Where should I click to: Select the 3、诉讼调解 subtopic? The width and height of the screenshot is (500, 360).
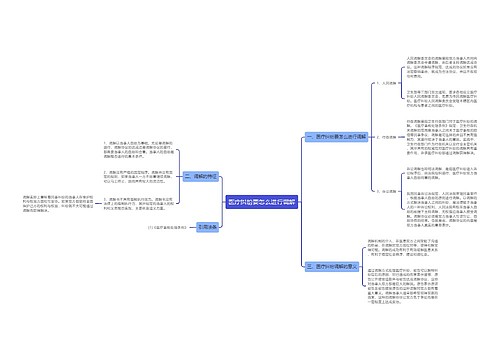386,191
